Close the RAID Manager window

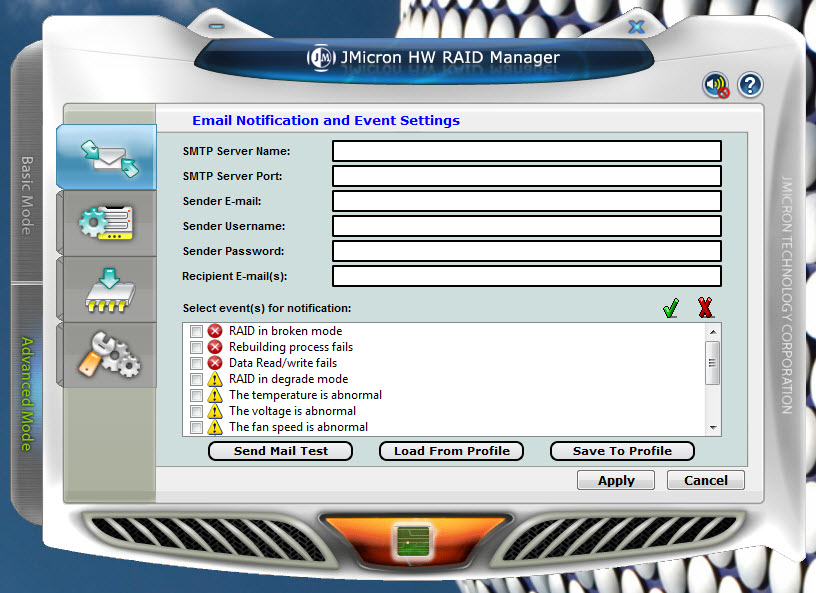point(636,27)
